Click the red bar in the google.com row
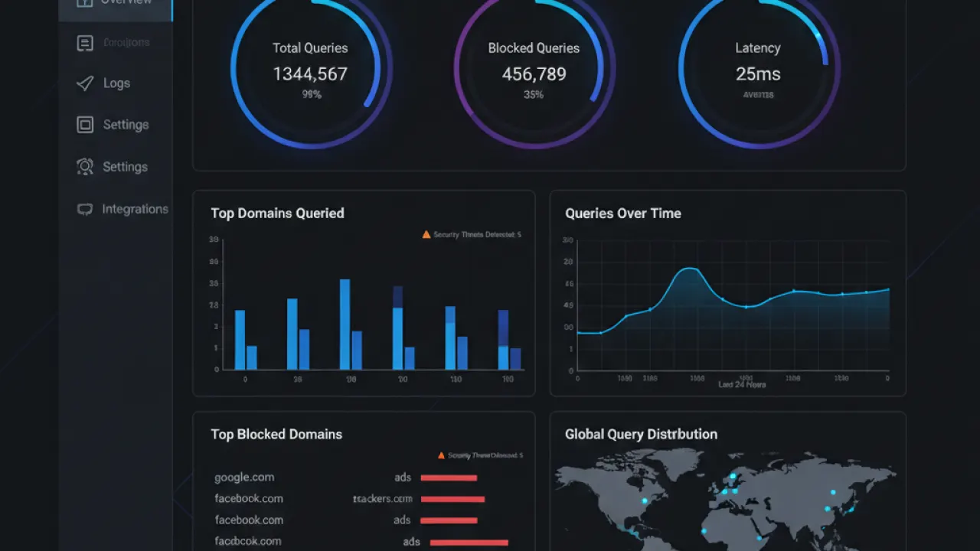The height and width of the screenshot is (551, 980). 449,478
